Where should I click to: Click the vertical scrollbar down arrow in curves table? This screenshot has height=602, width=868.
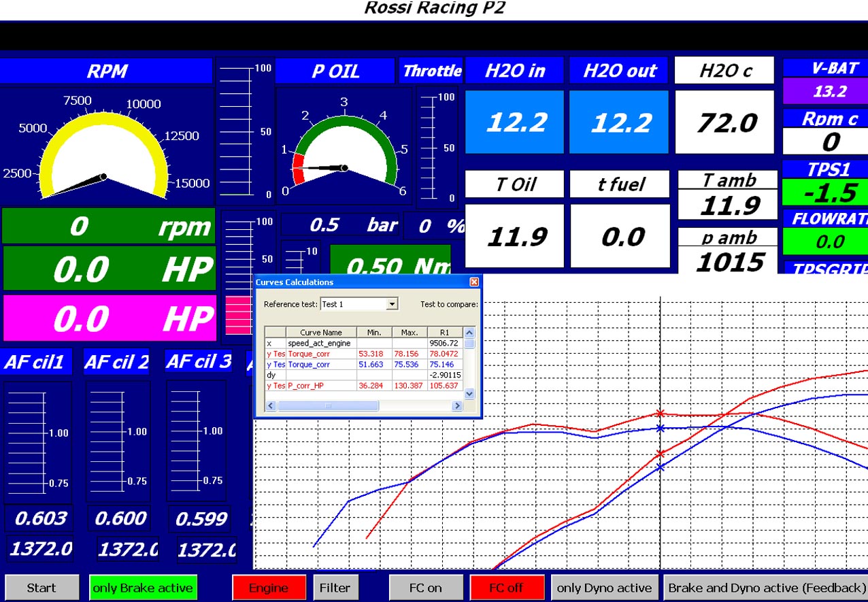pos(469,393)
